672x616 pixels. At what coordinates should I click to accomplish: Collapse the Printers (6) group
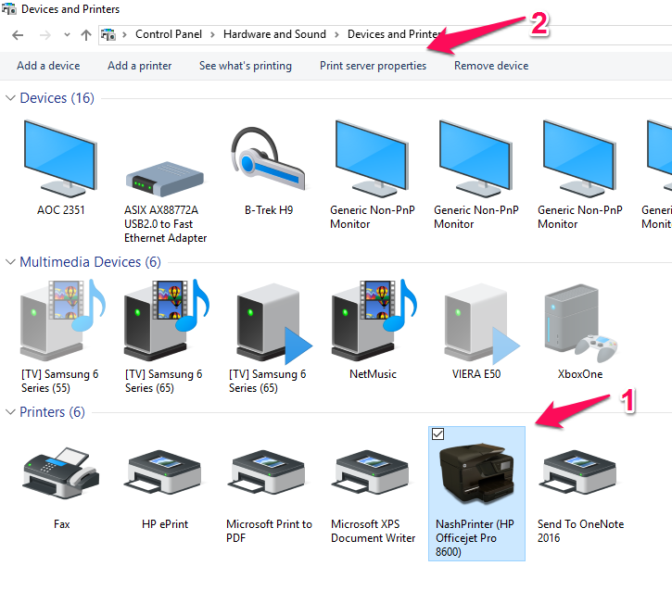(10, 411)
